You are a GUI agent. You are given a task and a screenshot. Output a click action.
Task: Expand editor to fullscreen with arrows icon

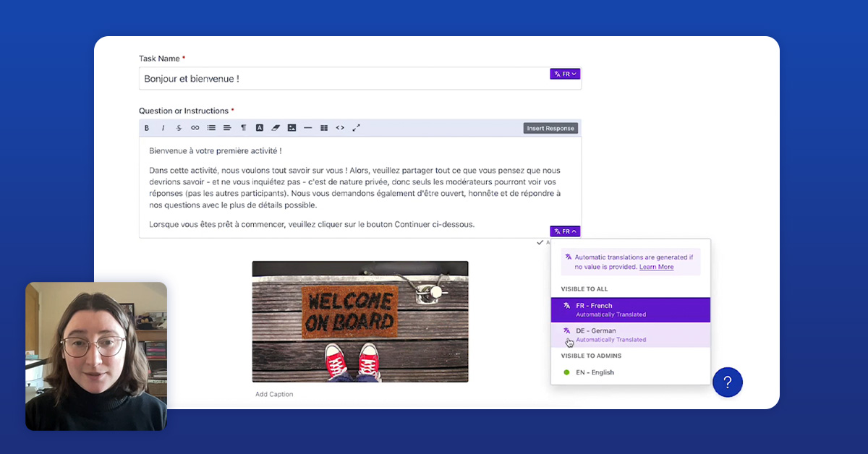[356, 128]
